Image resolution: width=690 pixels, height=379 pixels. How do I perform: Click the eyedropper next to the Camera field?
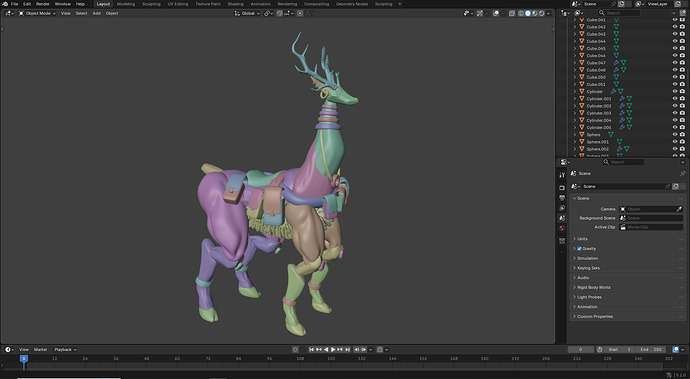coord(679,209)
